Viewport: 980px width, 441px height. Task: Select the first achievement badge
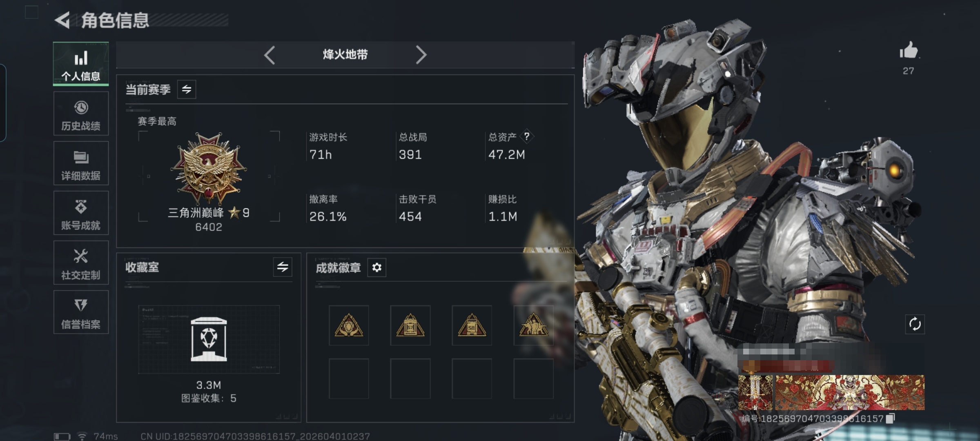(349, 325)
